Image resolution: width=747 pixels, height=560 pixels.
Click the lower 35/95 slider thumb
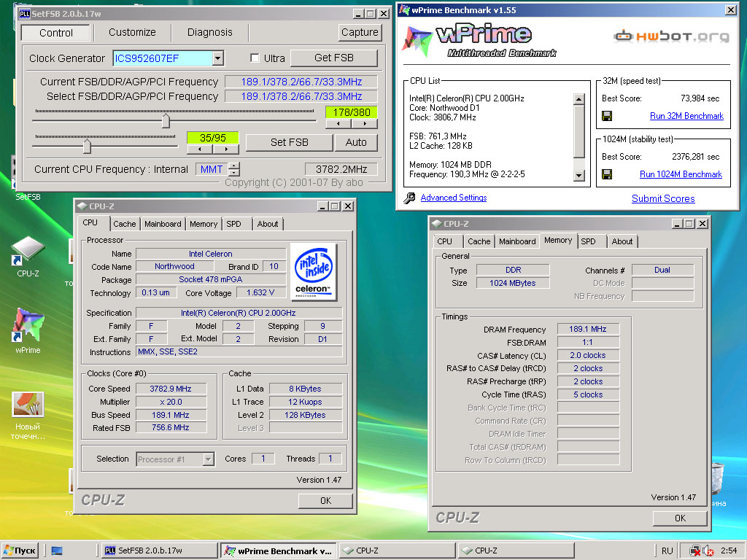click(87, 146)
